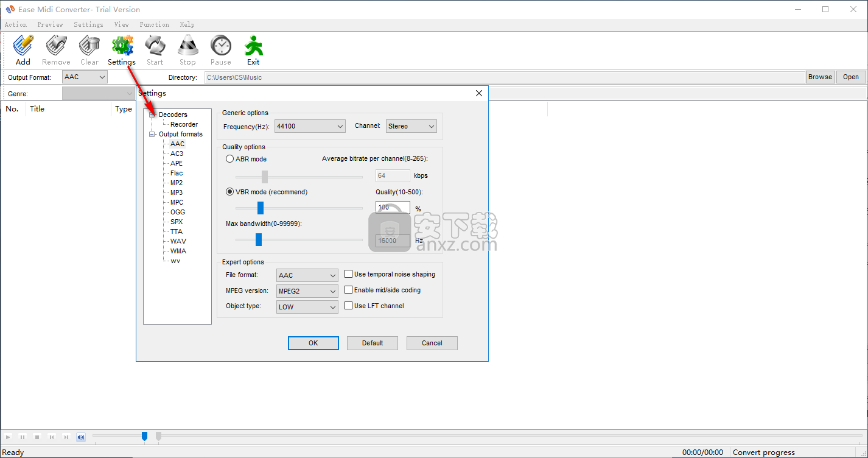Click the Remove toolbar icon

click(x=56, y=46)
